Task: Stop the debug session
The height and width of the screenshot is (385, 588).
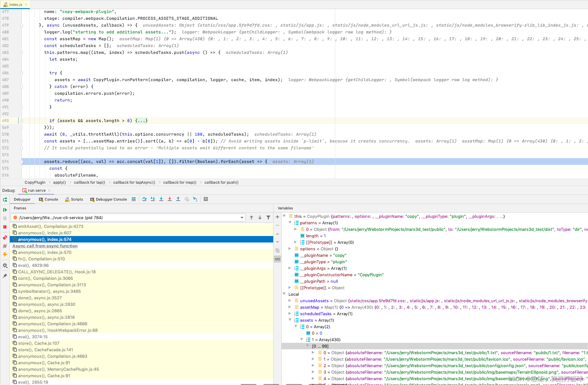Action: (x=5, y=227)
